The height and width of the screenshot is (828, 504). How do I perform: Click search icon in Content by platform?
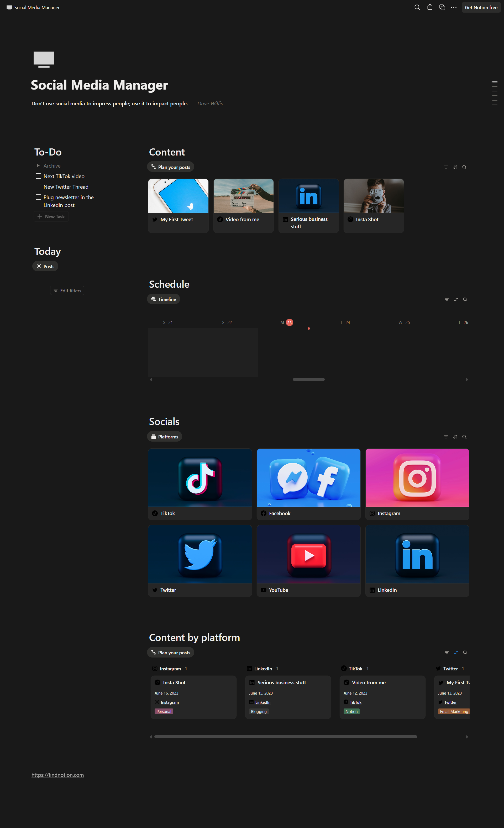point(465,653)
